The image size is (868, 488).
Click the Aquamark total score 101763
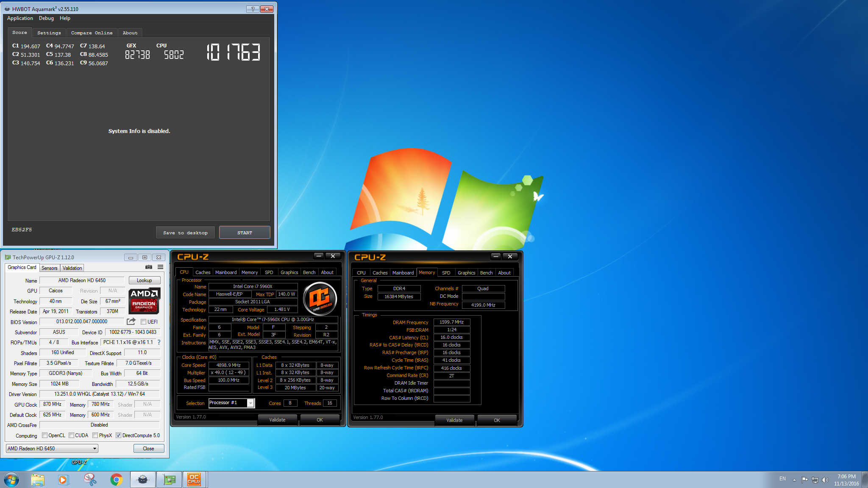[233, 53]
